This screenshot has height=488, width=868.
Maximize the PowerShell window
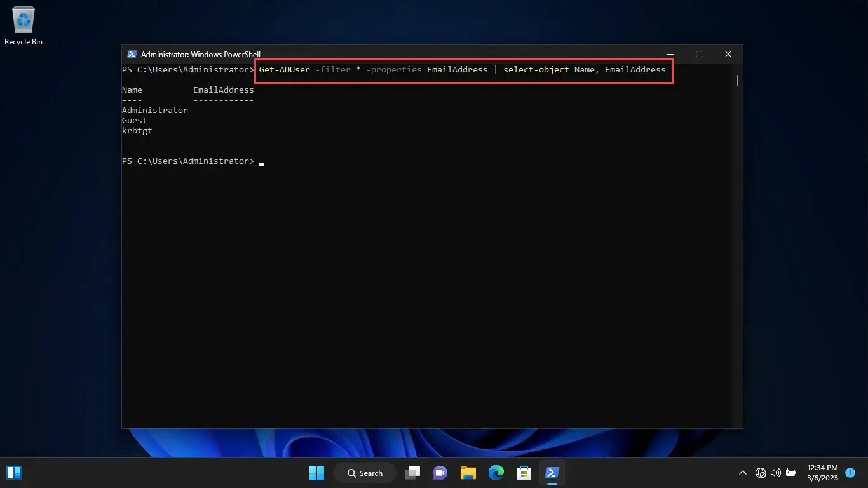699,55
